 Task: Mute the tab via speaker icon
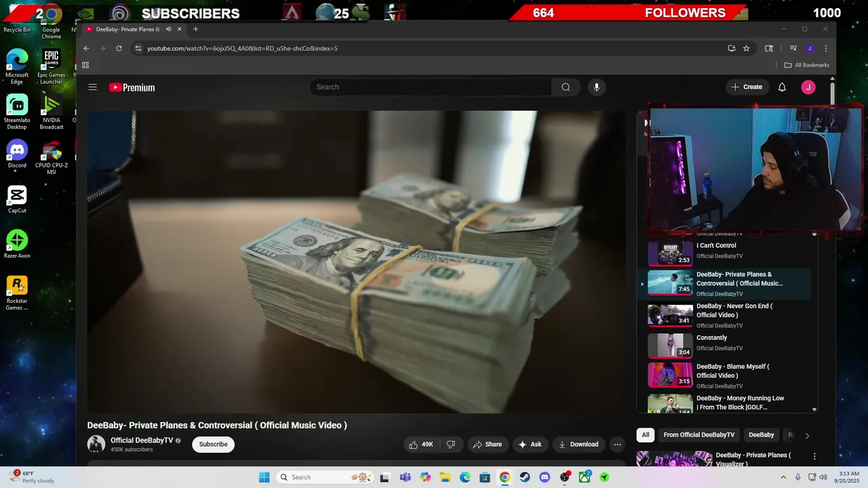(168, 29)
